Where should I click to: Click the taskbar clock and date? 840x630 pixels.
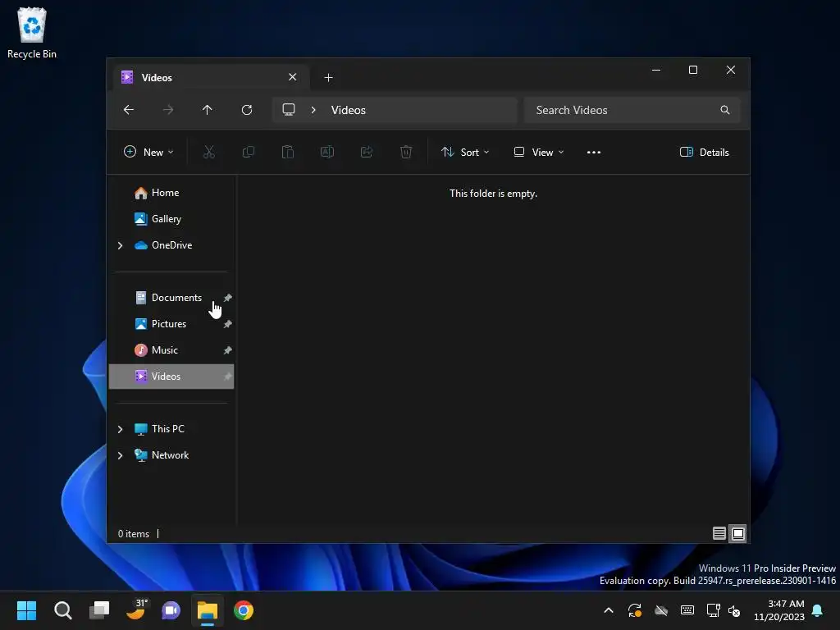[779, 610]
